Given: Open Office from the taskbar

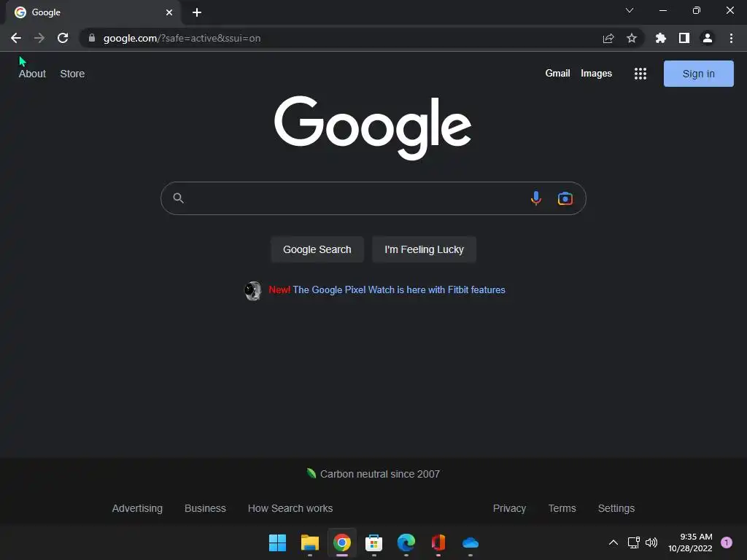Looking at the screenshot, I should [x=438, y=542].
